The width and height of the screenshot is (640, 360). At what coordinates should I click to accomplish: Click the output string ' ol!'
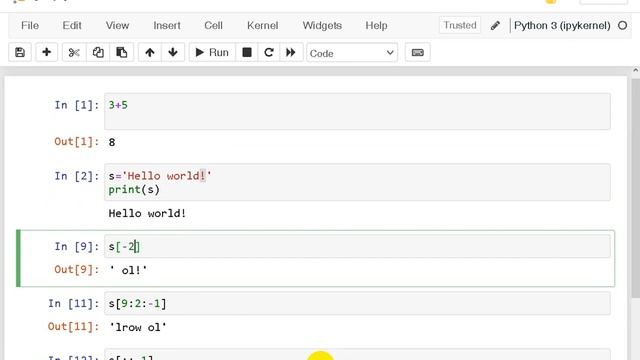click(x=128, y=270)
